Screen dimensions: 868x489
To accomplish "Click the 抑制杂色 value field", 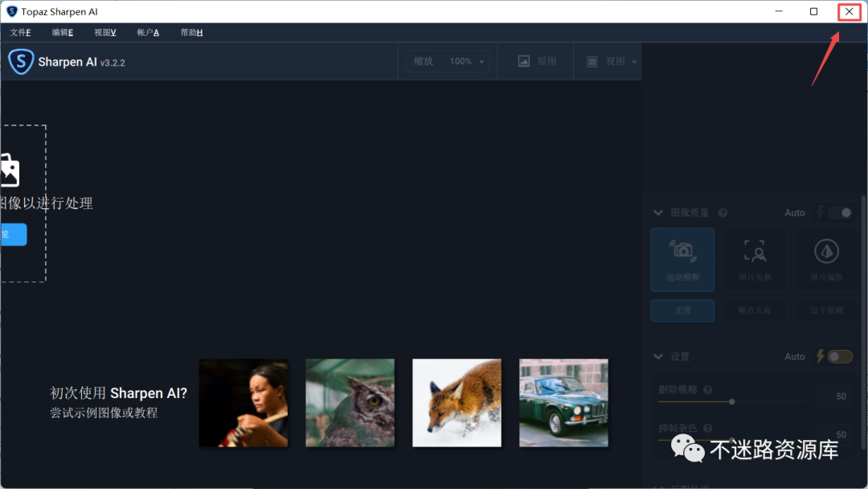I will (834, 434).
